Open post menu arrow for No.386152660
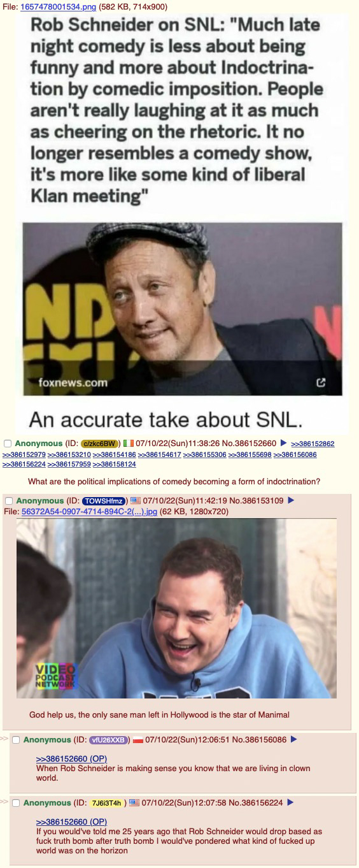 pyautogui.click(x=283, y=444)
